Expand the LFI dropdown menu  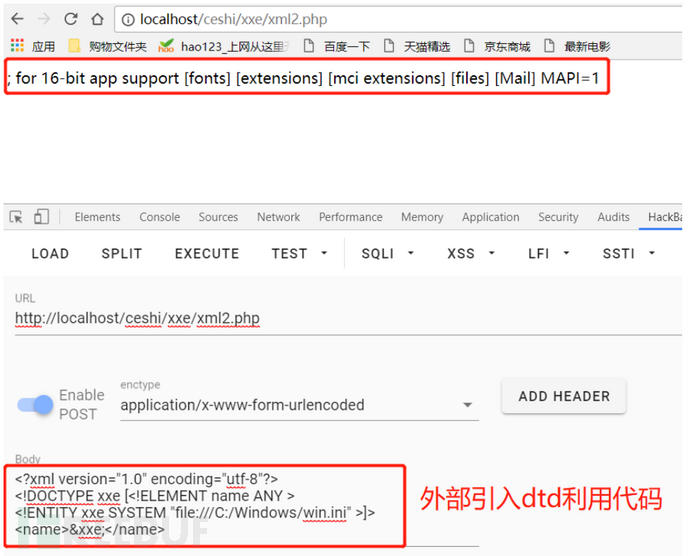549,254
